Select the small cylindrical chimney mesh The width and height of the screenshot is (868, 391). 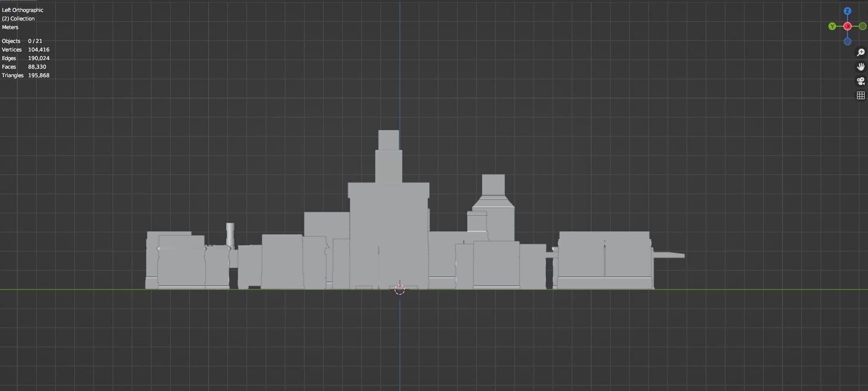[x=230, y=235]
